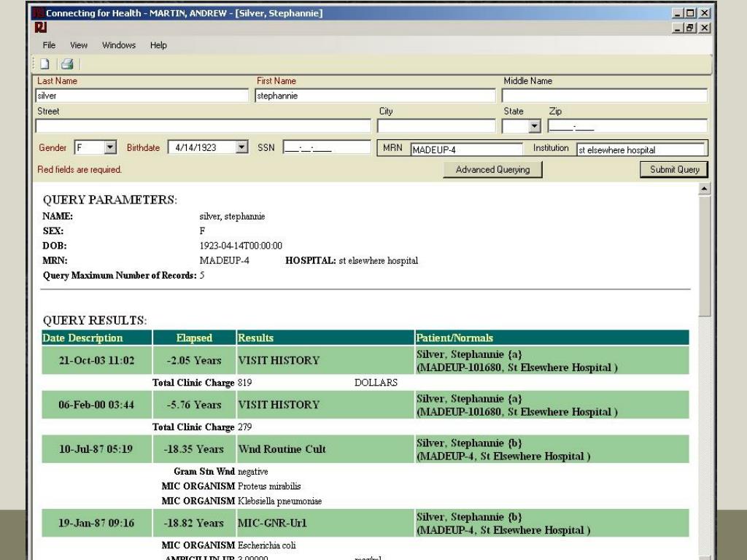Click the First Name input field
This screenshot has width=747, height=560.
[375, 96]
